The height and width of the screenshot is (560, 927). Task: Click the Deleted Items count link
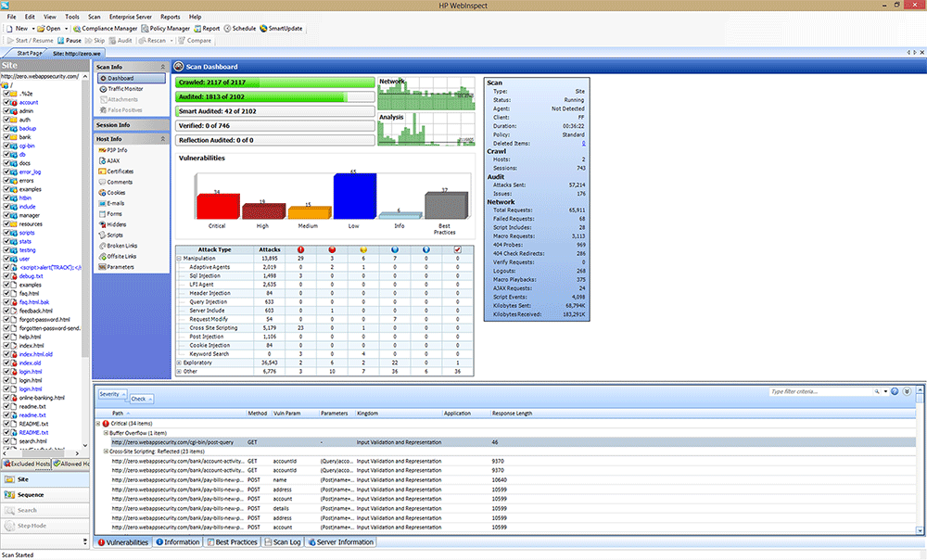point(583,144)
